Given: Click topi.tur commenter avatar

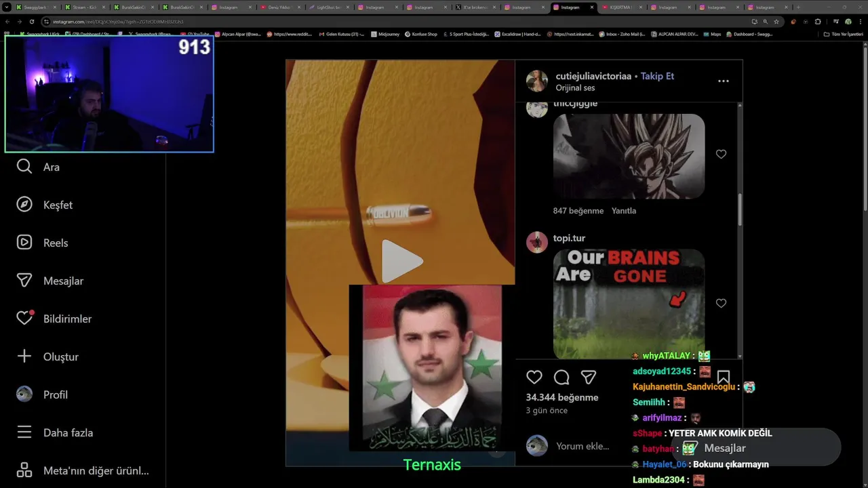Looking at the screenshot, I should [x=537, y=242].
